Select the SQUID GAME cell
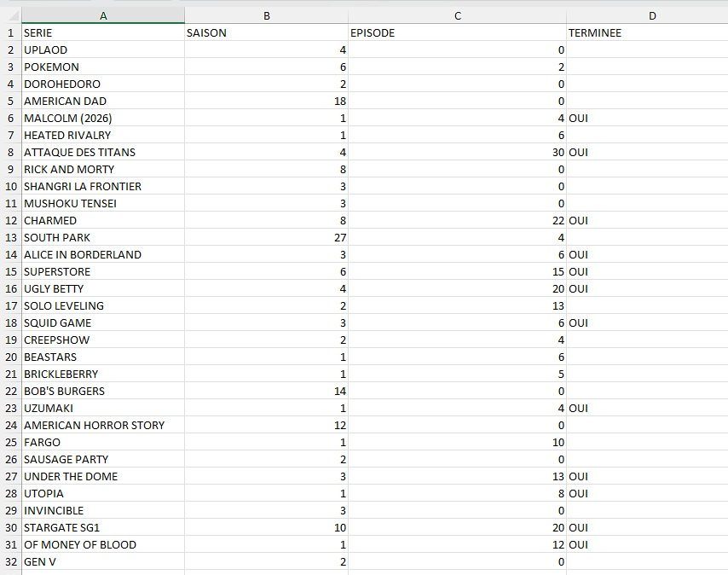 tap(103, 322)
